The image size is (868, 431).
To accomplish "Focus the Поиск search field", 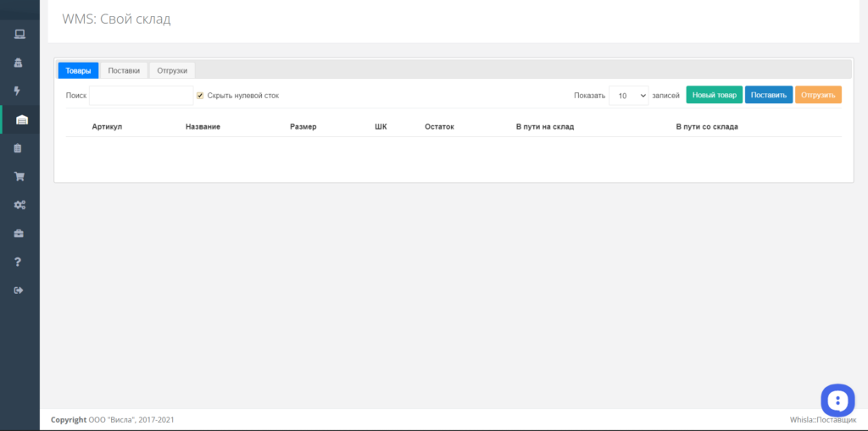I will 142,95.
